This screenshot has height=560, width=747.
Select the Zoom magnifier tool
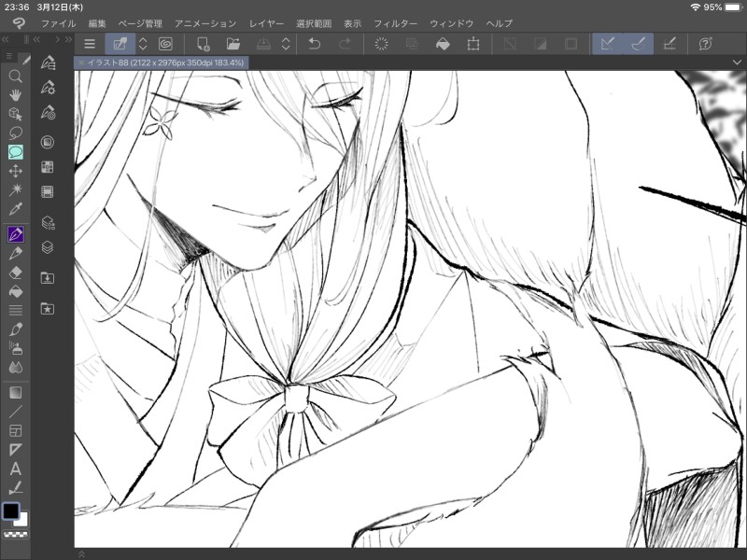pyautogui.click(x=15, y=77)
